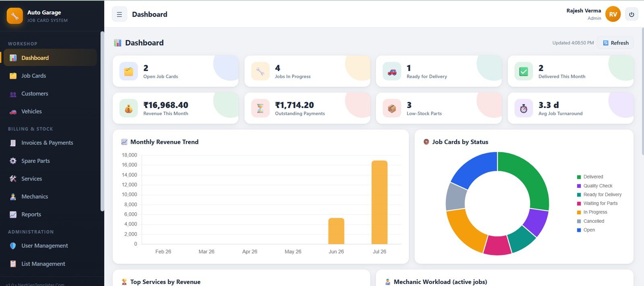Click the Vehicles car icon in sidebar
Viewport: 644px width, 286px height.
13,112
